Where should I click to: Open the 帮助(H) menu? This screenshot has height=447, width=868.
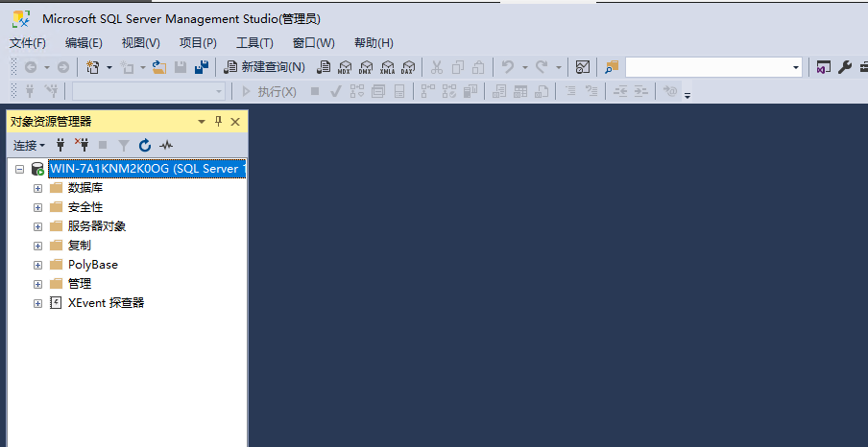pos(374,42)
